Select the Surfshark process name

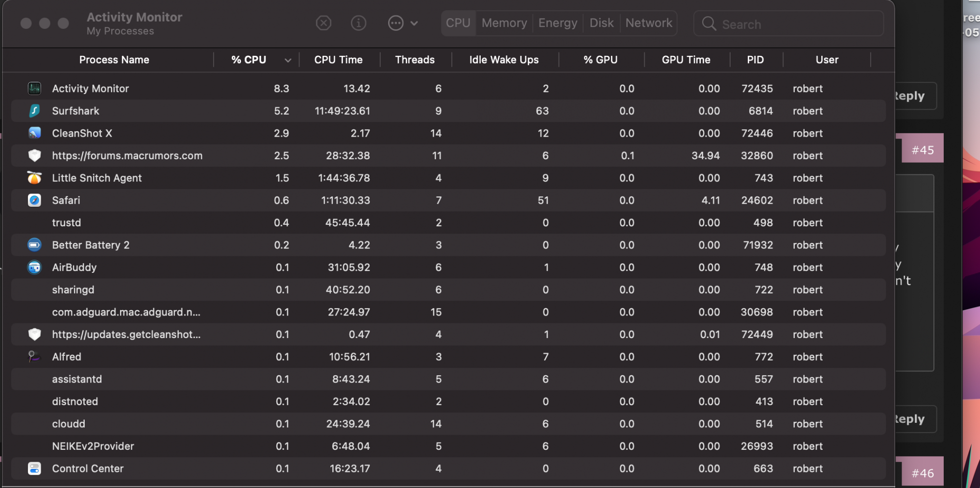[x=75, y=111]
